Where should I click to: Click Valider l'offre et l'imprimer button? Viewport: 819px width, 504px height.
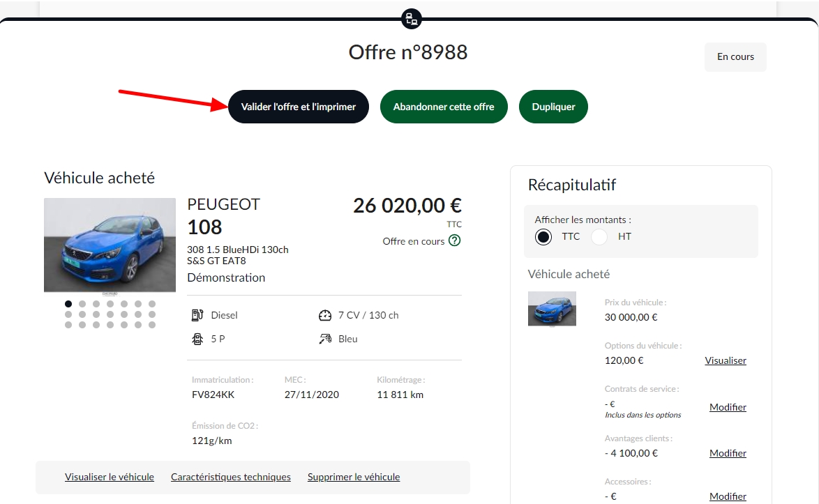pos(299,107)
